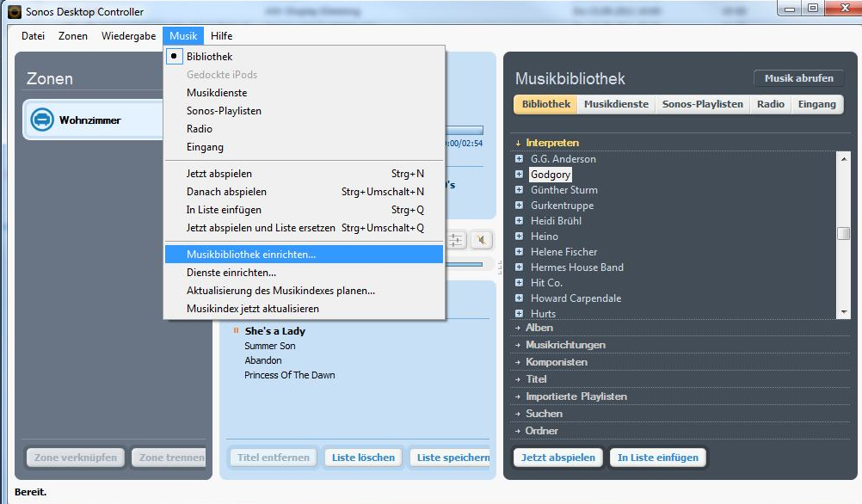The image size is (862, 504).
Task: Open the Hilfe menu
Action: [222, 36]
